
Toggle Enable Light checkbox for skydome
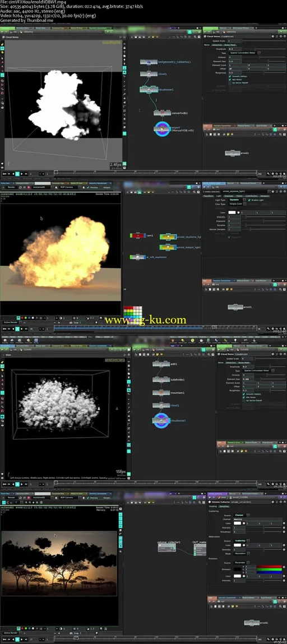click(249, 200)
